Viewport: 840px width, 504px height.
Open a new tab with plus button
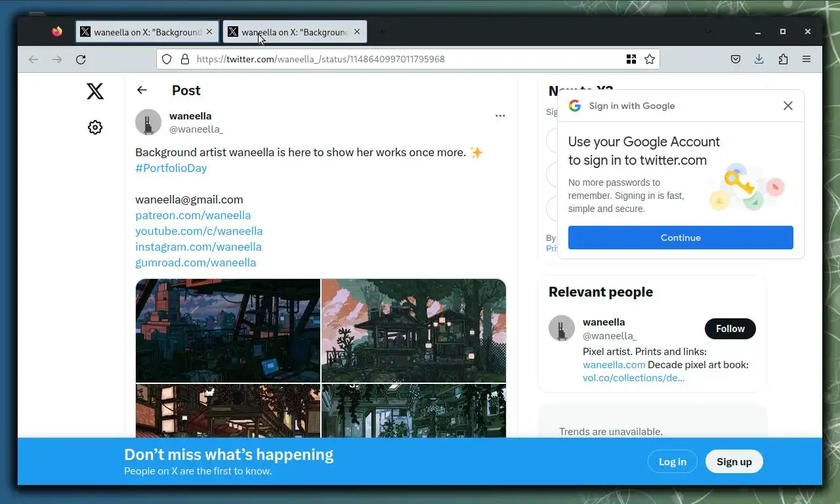(x=382, y=31)
